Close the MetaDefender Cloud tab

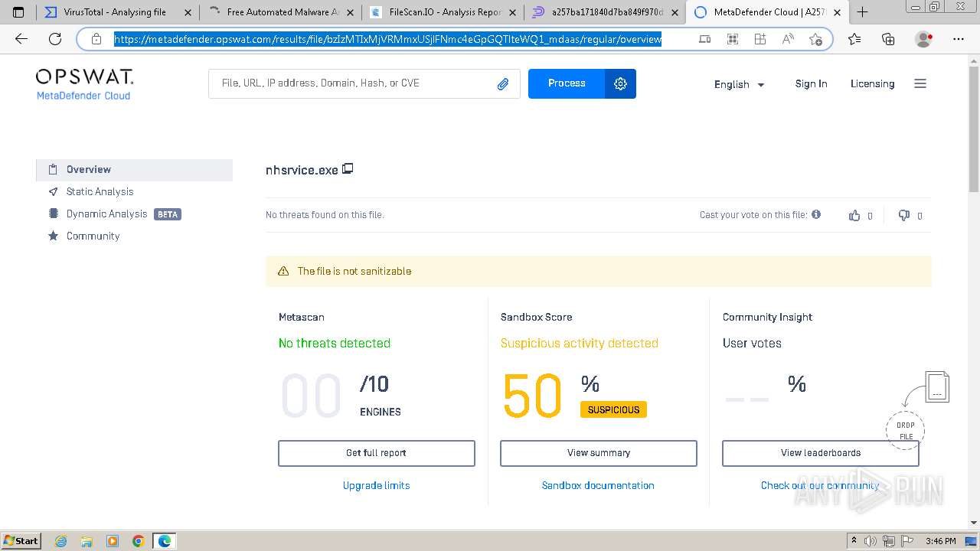(837, 12)
